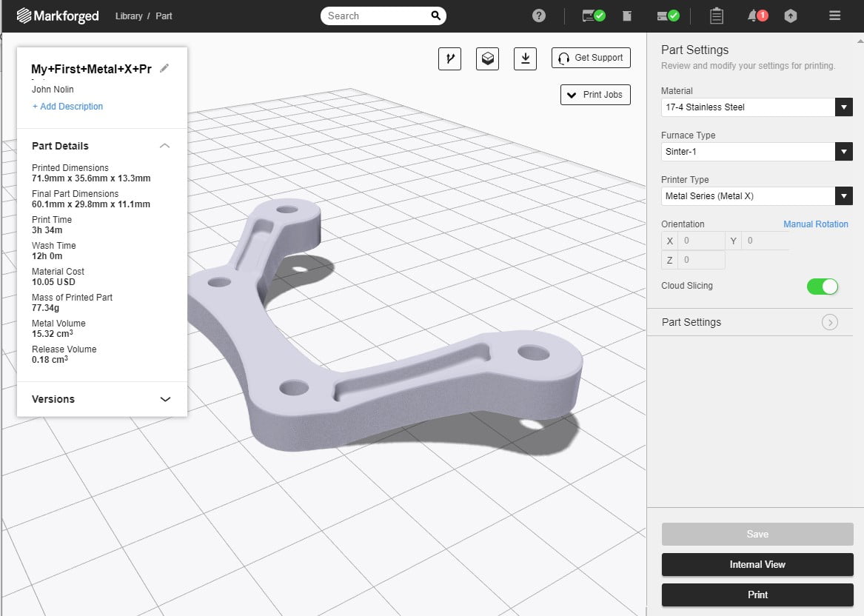Go to Library breadcrumb

click(129, 16)
